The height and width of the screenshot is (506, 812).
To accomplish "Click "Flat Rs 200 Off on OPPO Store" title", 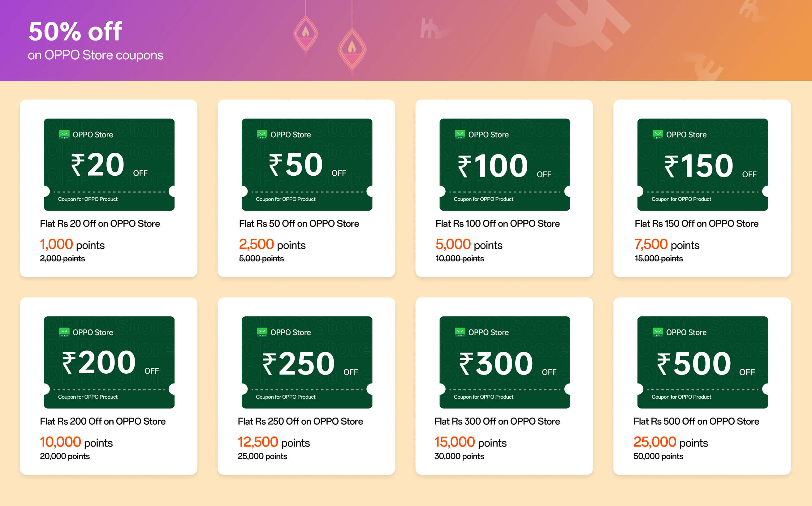I will click(x=103, y=421).
